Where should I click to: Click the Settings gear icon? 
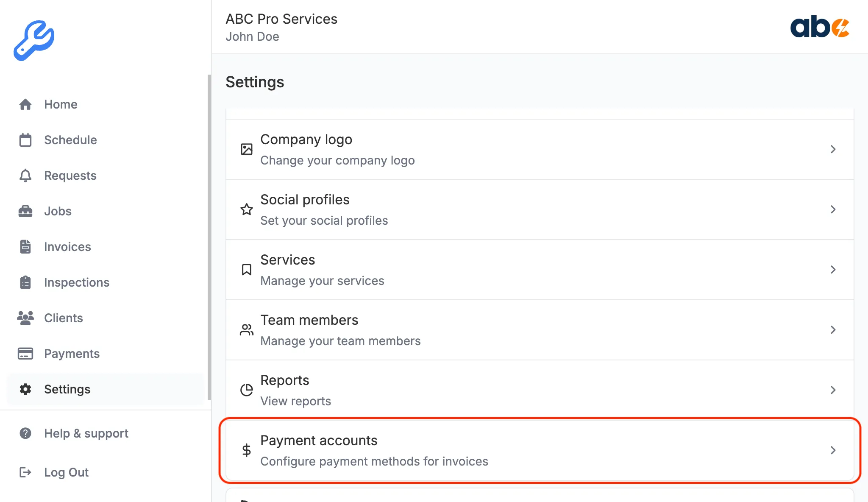tap(25, 389)
